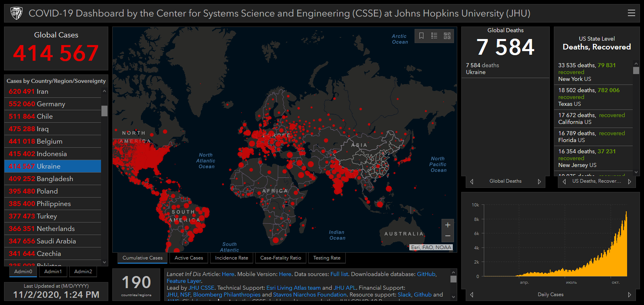Select Iraq in the country list

(53, 129)
